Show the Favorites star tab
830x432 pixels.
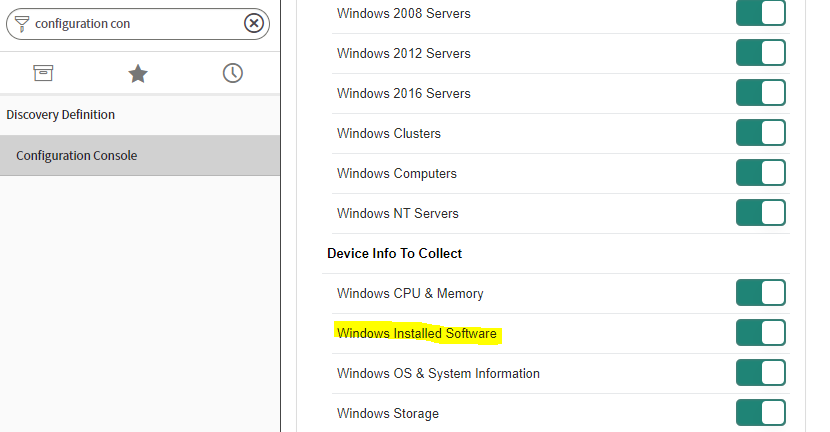(x=138, y=73)
